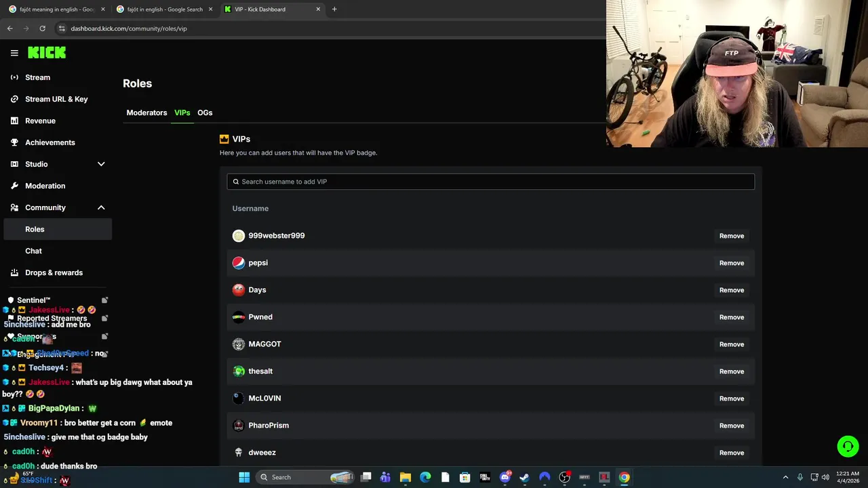
Task: Click 999webster999's avatar
Action: (x=239, y=236)
